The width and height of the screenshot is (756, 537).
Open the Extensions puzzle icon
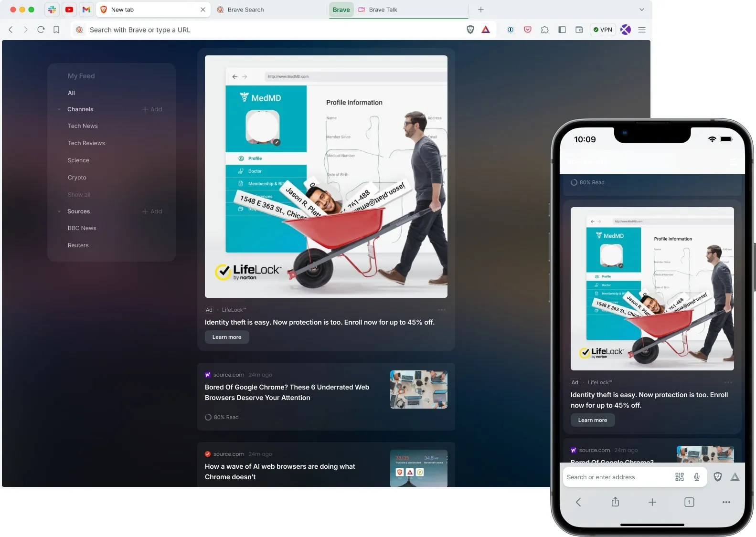545,30
